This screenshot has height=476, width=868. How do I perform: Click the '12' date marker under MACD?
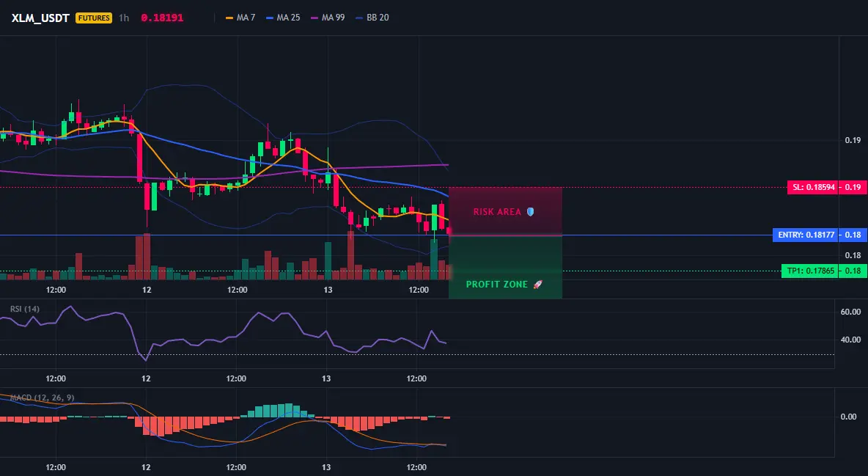146,467
